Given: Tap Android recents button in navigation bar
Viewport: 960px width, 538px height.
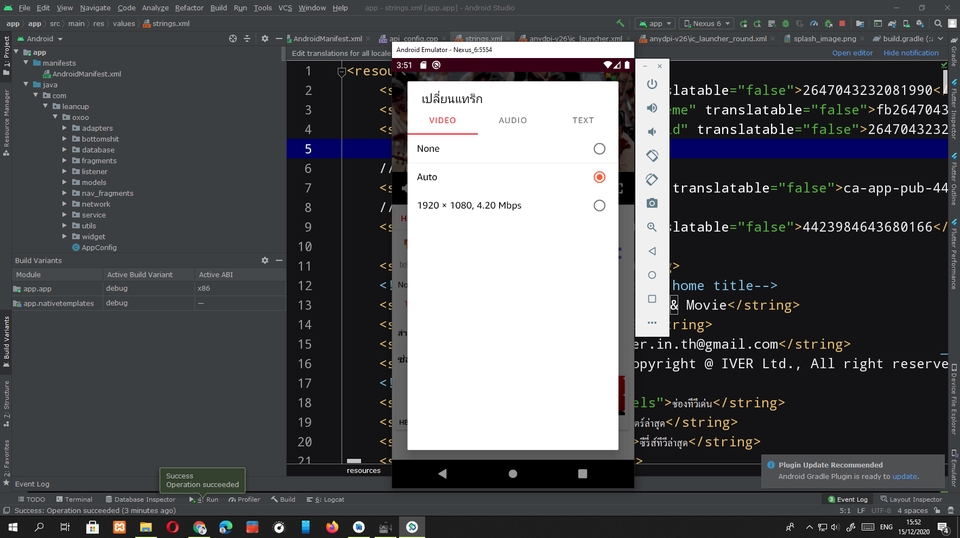Looking at the screenshot, I should [x=582, y=474].
